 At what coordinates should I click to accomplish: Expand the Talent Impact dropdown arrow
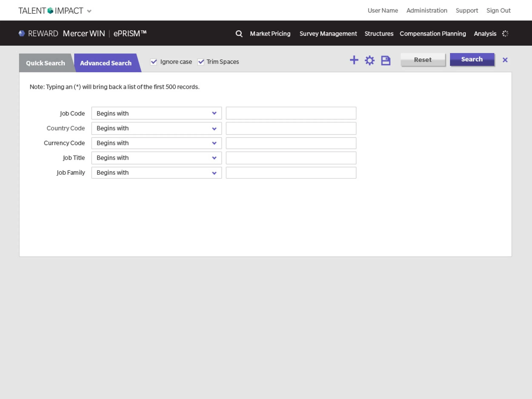pyautogui.click(x=89, y=11)
